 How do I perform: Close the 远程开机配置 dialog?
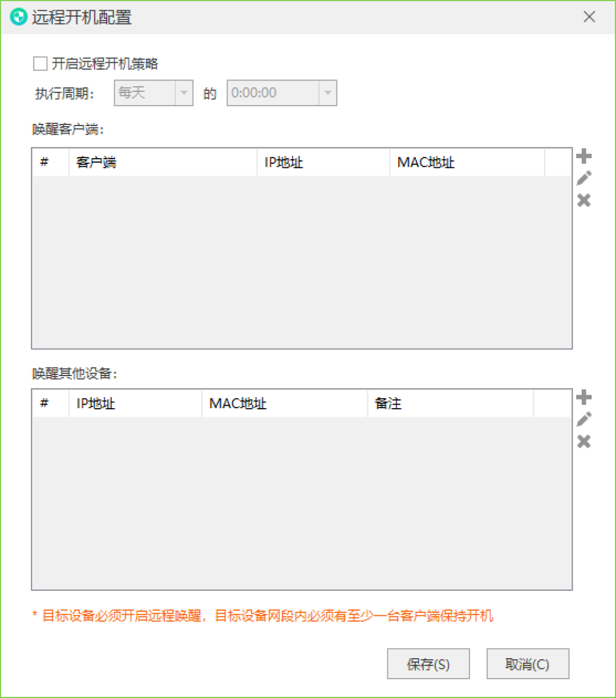pyautogui.click(x=589, y=17)
